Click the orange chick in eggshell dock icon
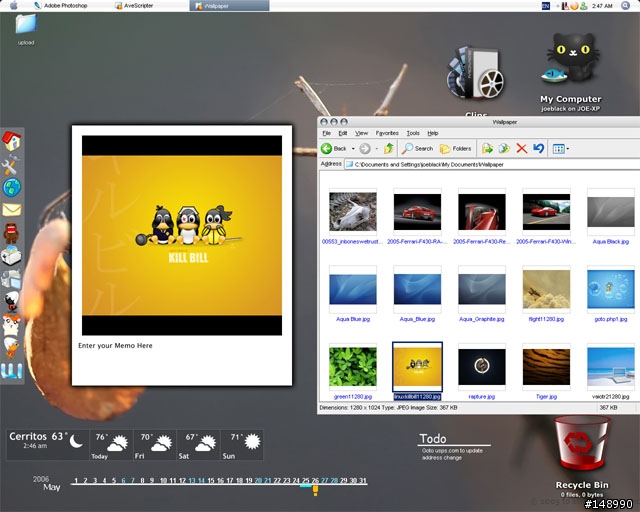 [12, 348]
